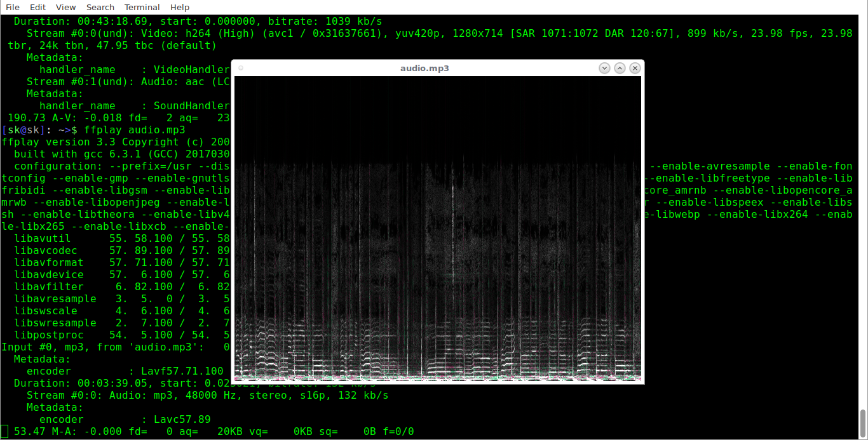Click the 'ffplay audio.mp3' command text
The image size is (868, 440).
(x=135, y=130)
